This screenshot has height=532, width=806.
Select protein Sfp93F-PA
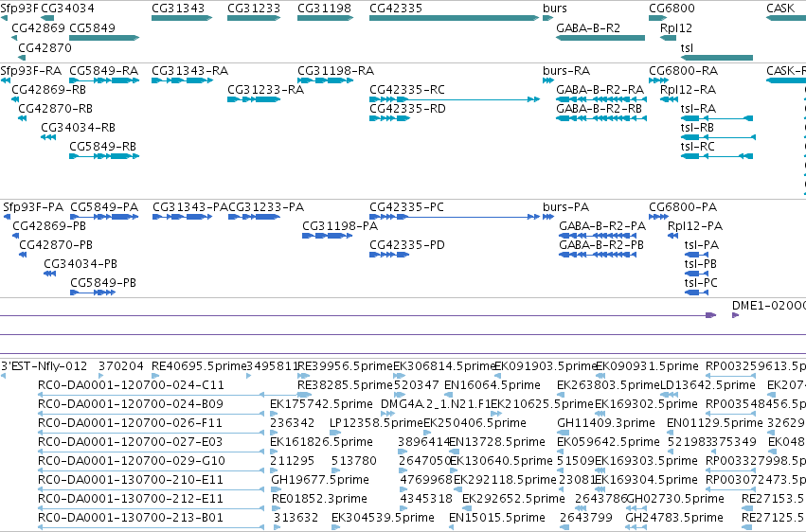point(8,217)
